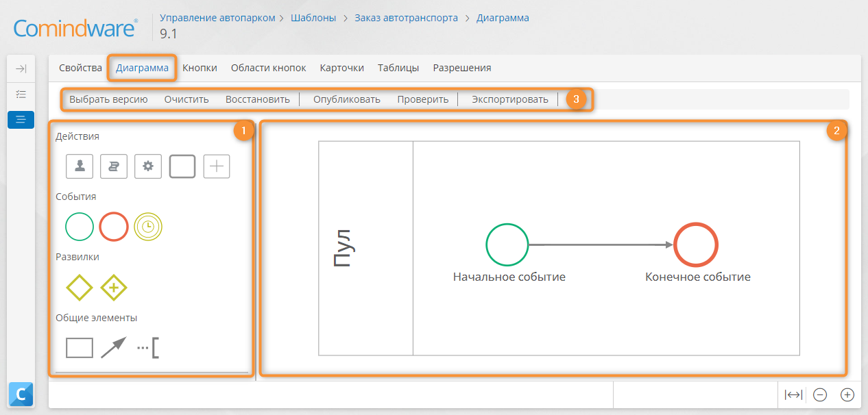Click the Экспортировать toolbar button
Screen dimensions: 868x415
coord(510,99)
